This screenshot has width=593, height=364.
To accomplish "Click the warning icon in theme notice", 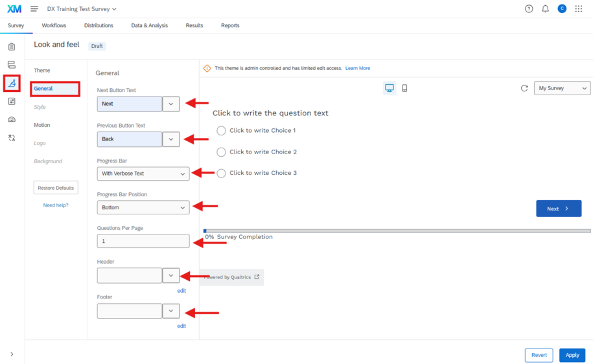I will point(207,68).
